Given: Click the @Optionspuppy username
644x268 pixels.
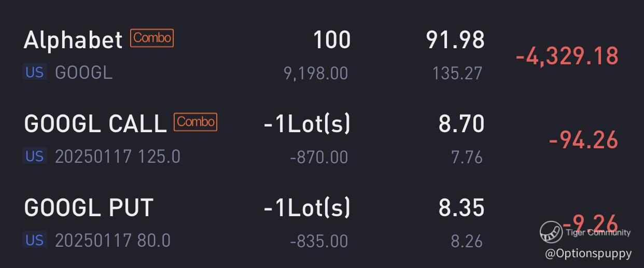Looking at the screenshot, I should coord(589,253).
